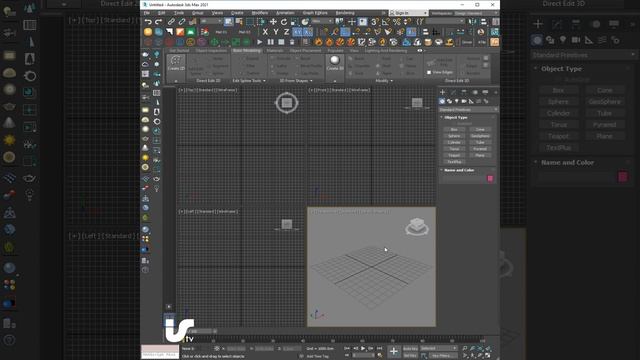640x360 pixels.
Task: Select the Move transform cross-arrows tool
Action: pos(273,22)
